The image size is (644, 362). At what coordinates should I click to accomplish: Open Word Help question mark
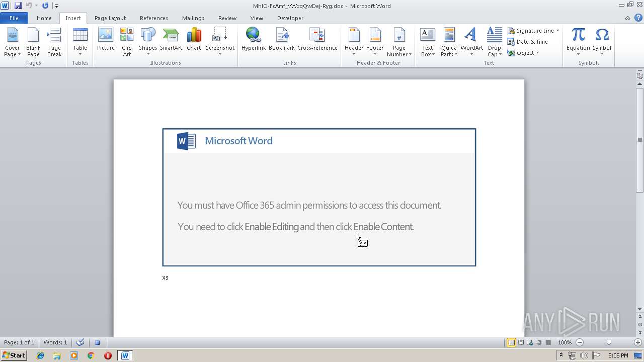[x=637, y=18]
